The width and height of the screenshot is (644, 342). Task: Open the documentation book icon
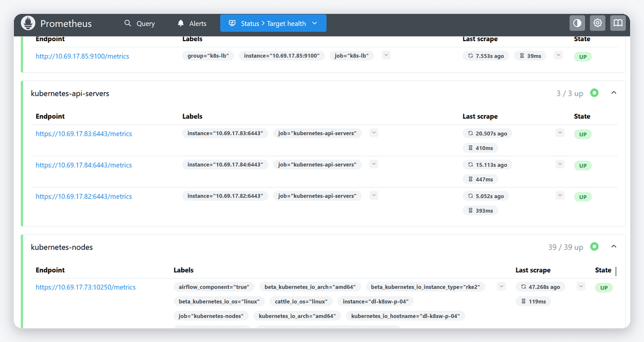pos(618,23)
